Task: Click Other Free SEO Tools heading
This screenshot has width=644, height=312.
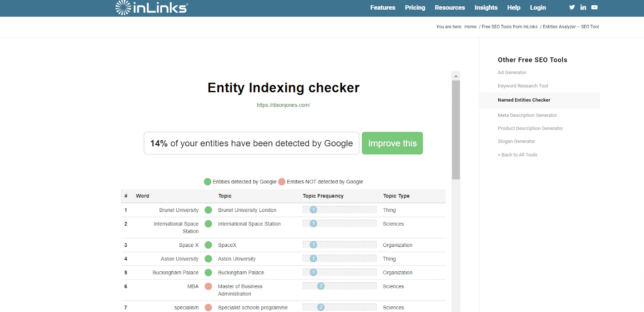Action: pos(533,60)
